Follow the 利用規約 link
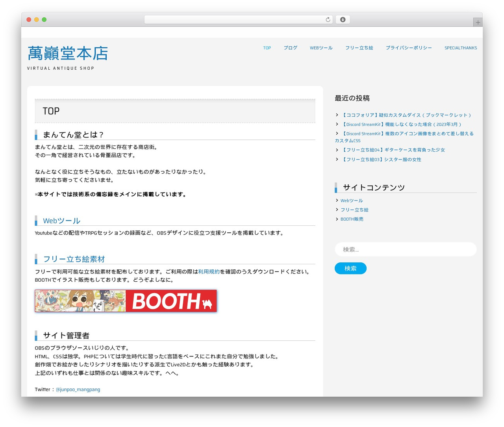This screenshot has width=504, height=427. [x=209, y=272]
